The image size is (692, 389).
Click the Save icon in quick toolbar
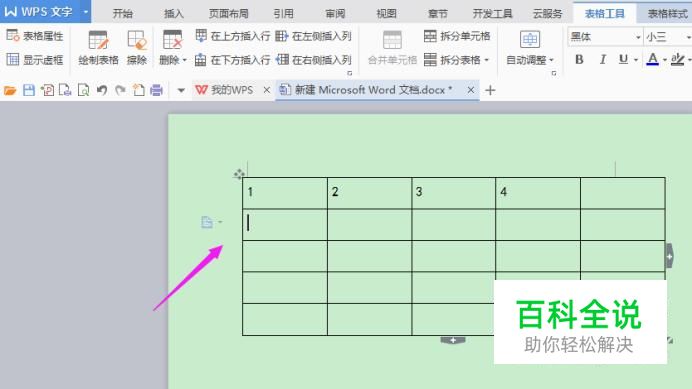tap(29, 91)
